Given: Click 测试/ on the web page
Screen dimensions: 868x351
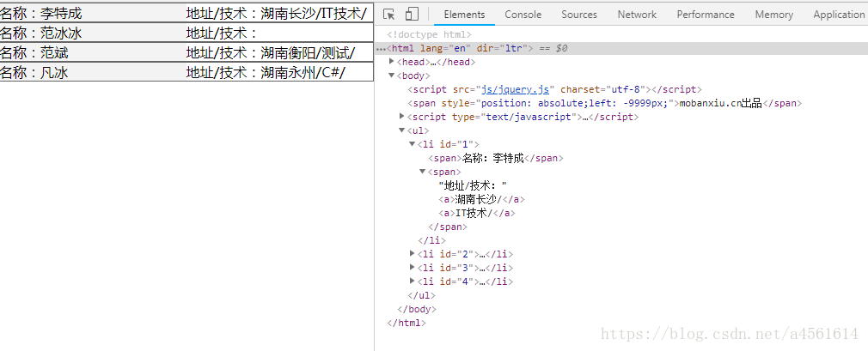Looking at the screenshot, I should point(339,53).
